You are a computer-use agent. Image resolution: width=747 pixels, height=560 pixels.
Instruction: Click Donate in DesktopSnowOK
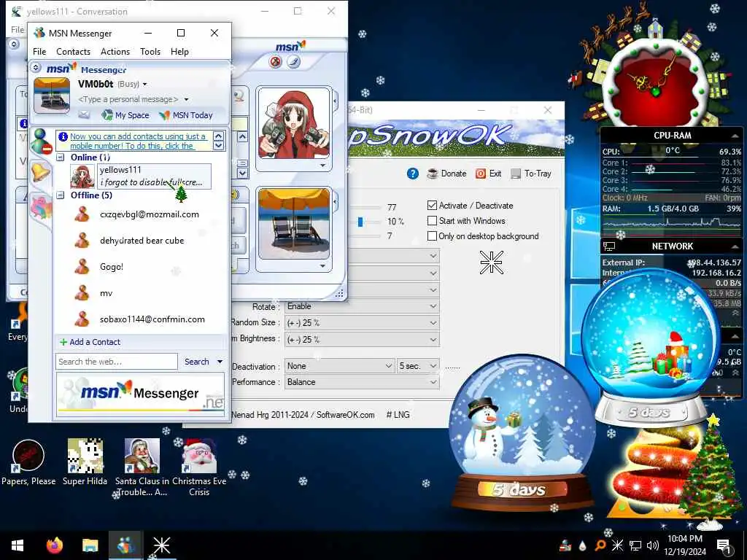pyautogui.click(x=447, y=174)
